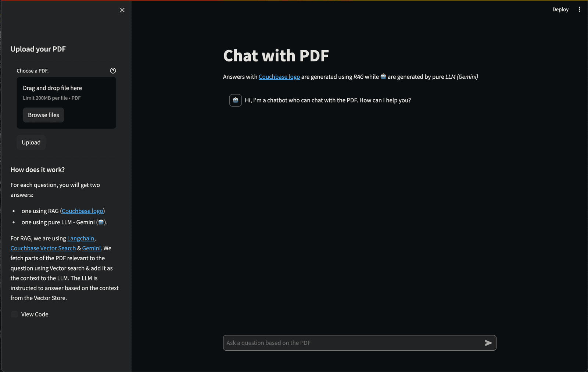The height and width of the screenshot is (372, 588).
Task: Click the help icon beside 'Choose a PDF'
Action: (113, 70)
